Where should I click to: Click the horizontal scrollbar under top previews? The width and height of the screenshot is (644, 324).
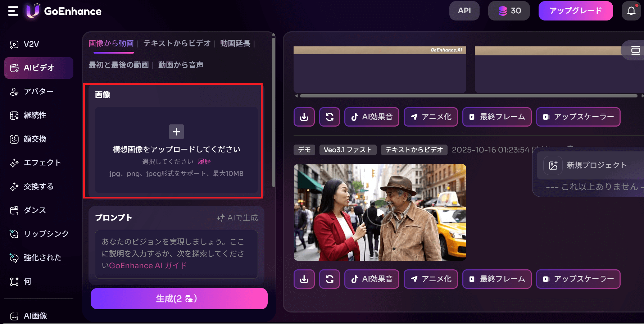(468, 96)
